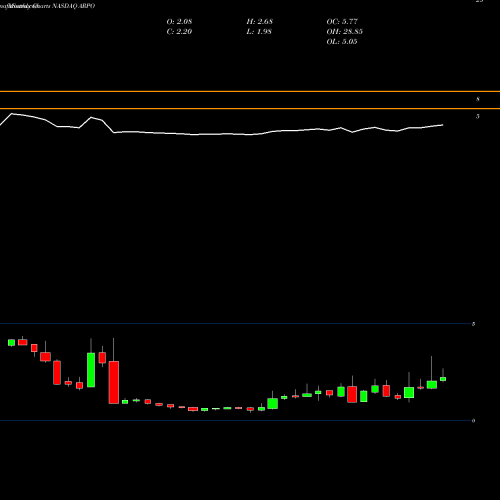
Task: Select the high price 'H: 2.68'
Action: click(x=260, y=22)
